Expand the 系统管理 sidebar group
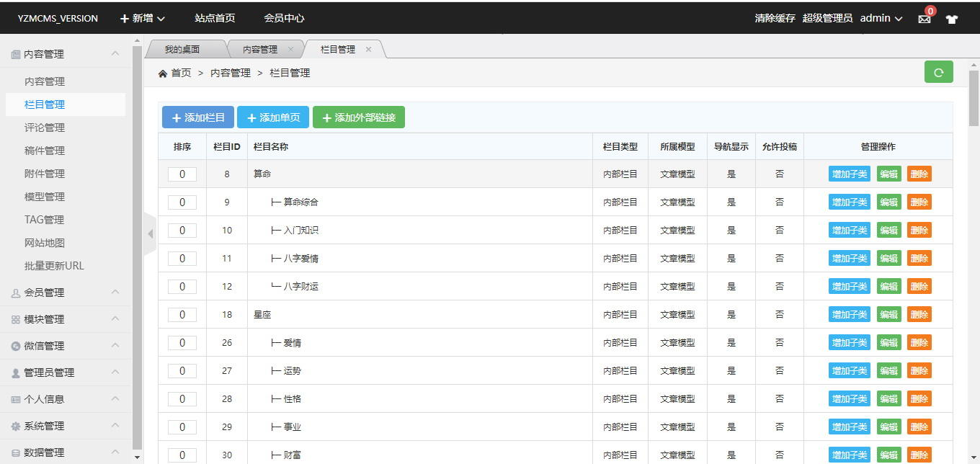This screenshot has width=980, height=464. click(x=115, y=425)
